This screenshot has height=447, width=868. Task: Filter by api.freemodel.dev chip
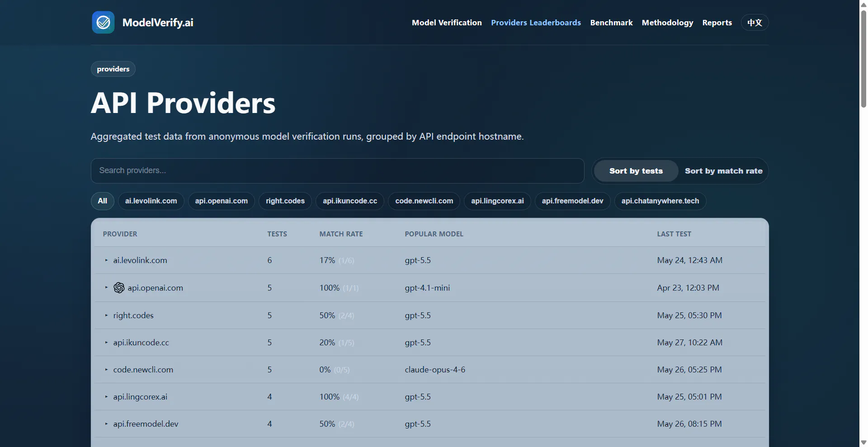click(572, 201)
